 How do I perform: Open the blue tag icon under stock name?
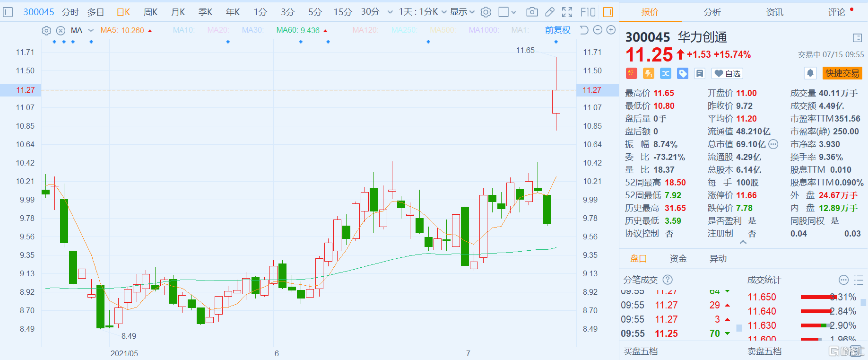point(683,73)
